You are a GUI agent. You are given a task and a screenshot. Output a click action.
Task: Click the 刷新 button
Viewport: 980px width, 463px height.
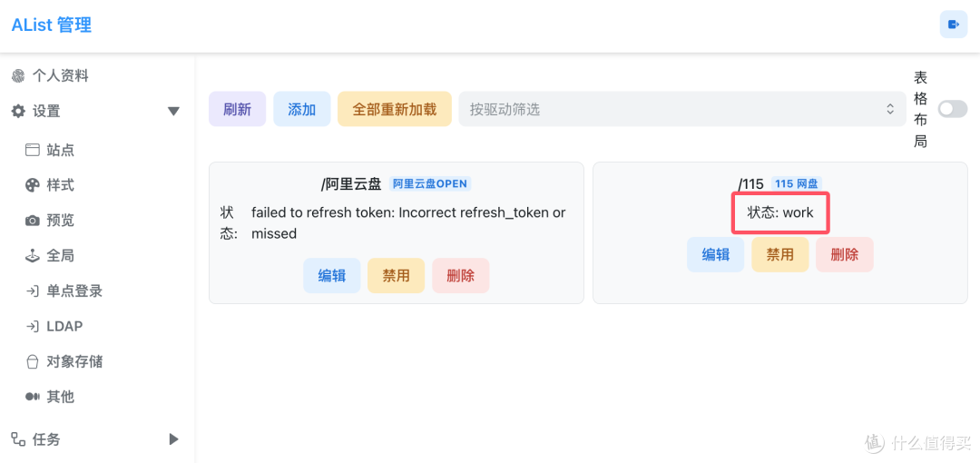point(238,109)
